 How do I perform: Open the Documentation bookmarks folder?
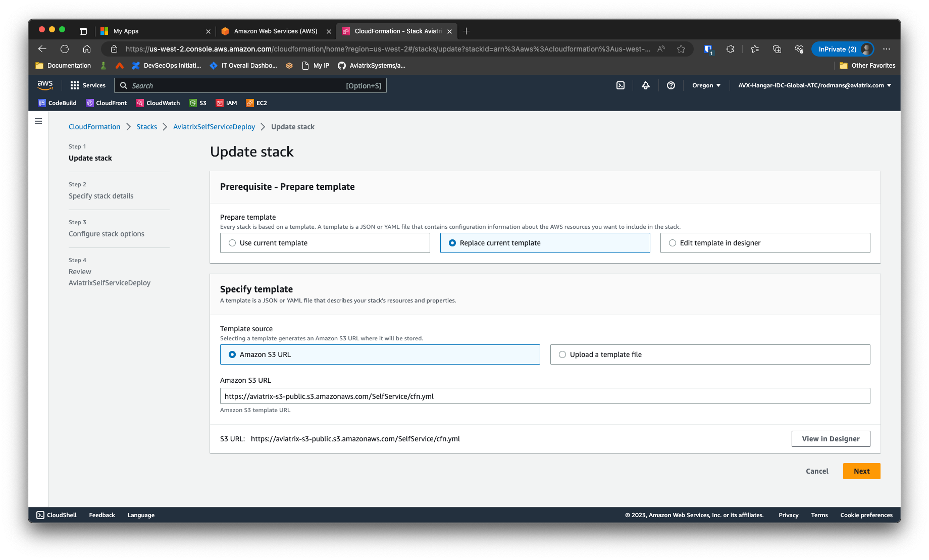tap(64, 66)
